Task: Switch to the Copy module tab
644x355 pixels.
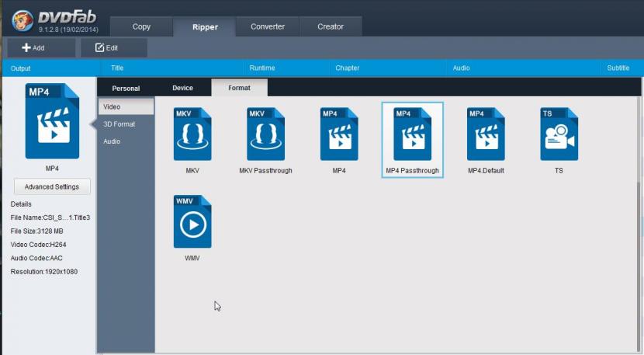Action: tap(141, 26)
